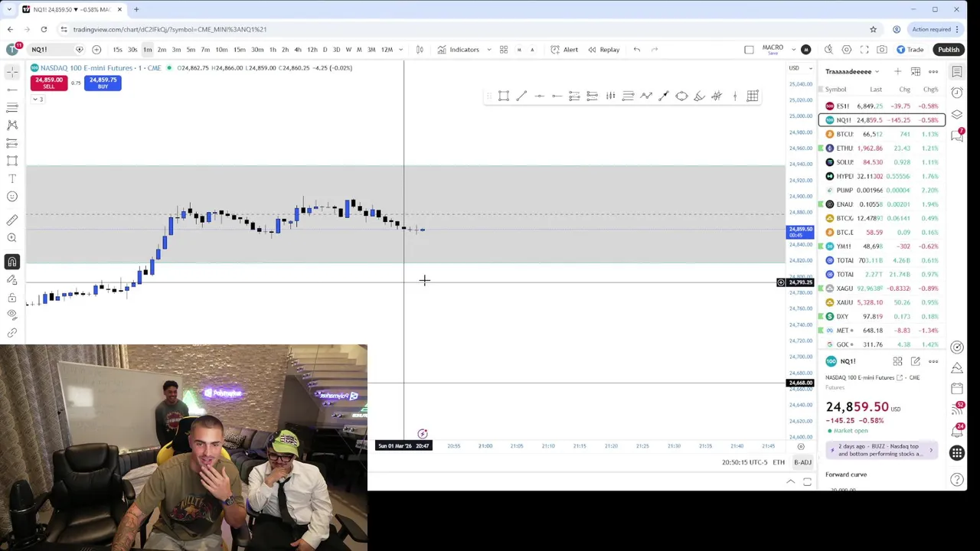Click the red SELL price button

click(x=49, y=83)
